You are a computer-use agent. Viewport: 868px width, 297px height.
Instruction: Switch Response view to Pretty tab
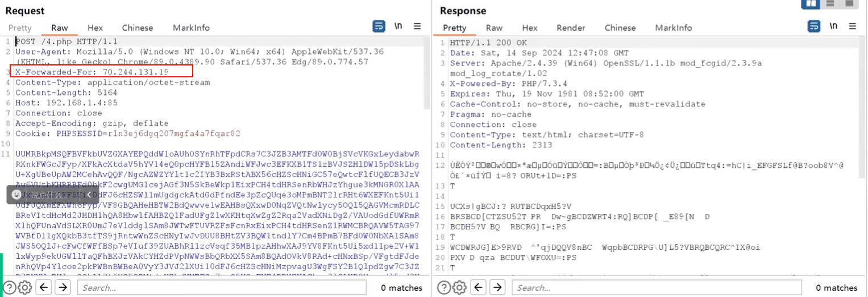click(455, 27)
